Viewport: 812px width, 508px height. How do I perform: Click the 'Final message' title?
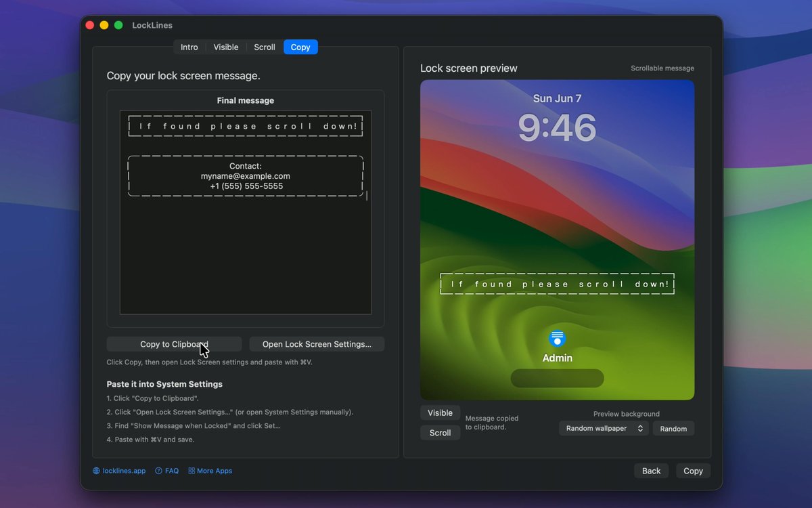click(x=246, y=100)
